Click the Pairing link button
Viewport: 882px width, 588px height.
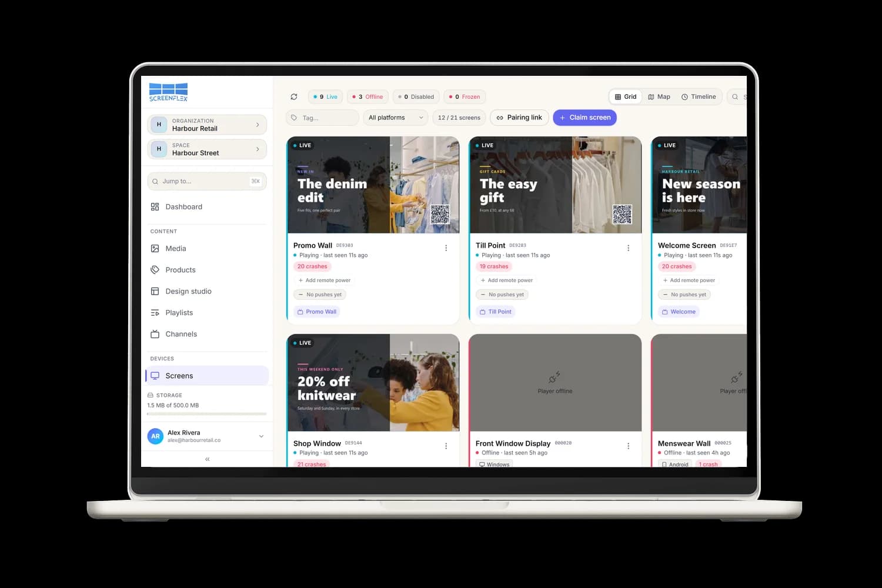point(519,118)
